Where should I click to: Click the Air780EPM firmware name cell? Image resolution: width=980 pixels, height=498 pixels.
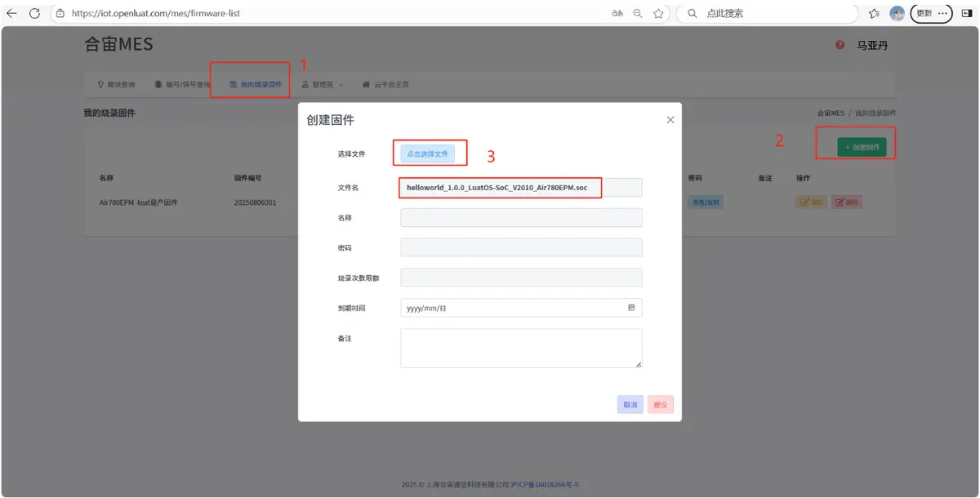coord(138,202)
